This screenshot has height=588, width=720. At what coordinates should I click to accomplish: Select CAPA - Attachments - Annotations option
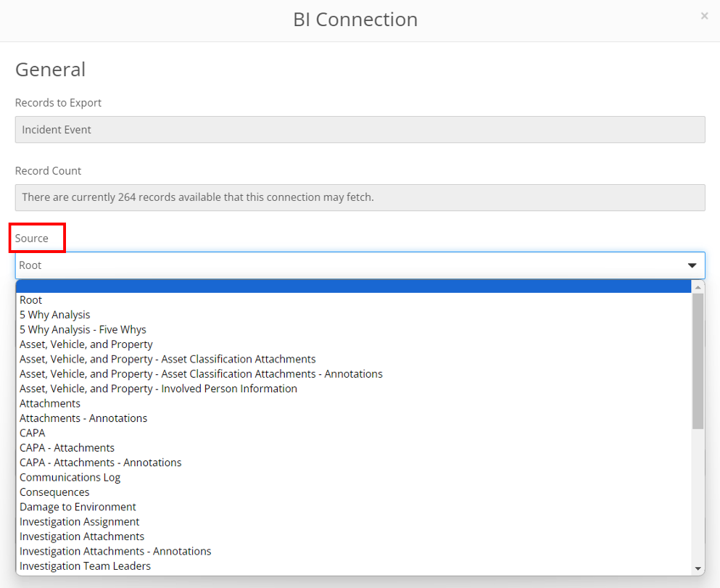100,463
